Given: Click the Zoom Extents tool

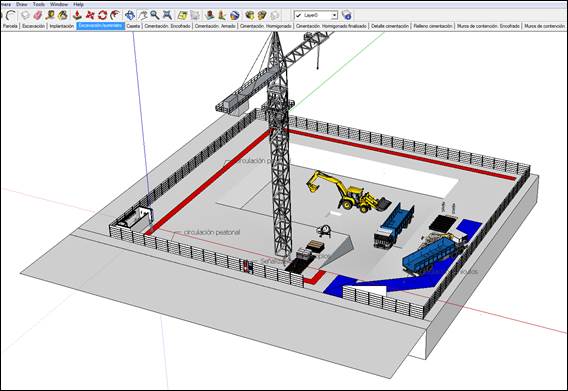Looking at the screenshot, I should (167, 15).
